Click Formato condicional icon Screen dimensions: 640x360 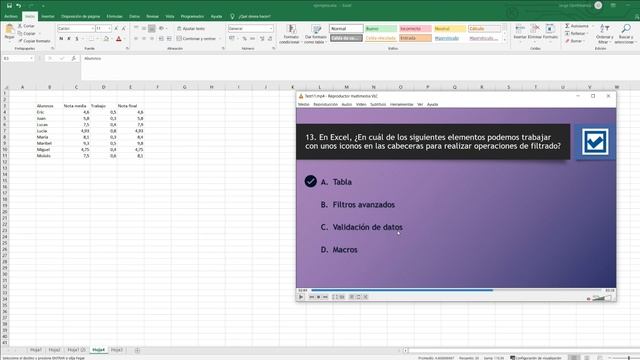pos(290,34)
